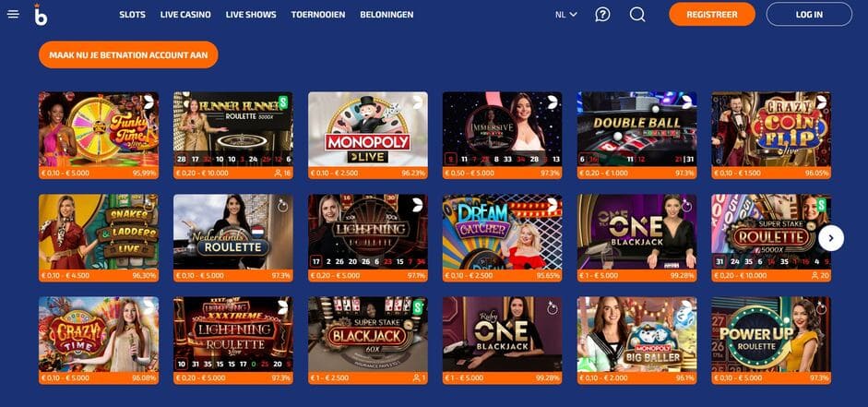Viewport: 868px width, 407px height.
Task: Click provider badge on Ruby One Blackjack
Action: (x=552, y=307)
